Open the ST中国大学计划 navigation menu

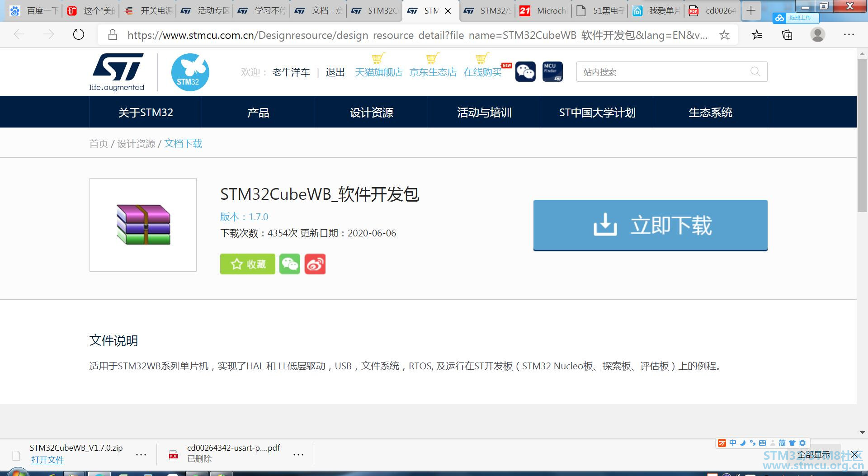click(597, 112)
